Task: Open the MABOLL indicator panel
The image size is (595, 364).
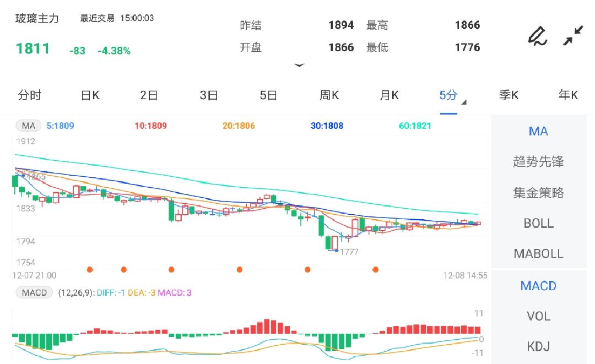Action: (x=538, y=253)
